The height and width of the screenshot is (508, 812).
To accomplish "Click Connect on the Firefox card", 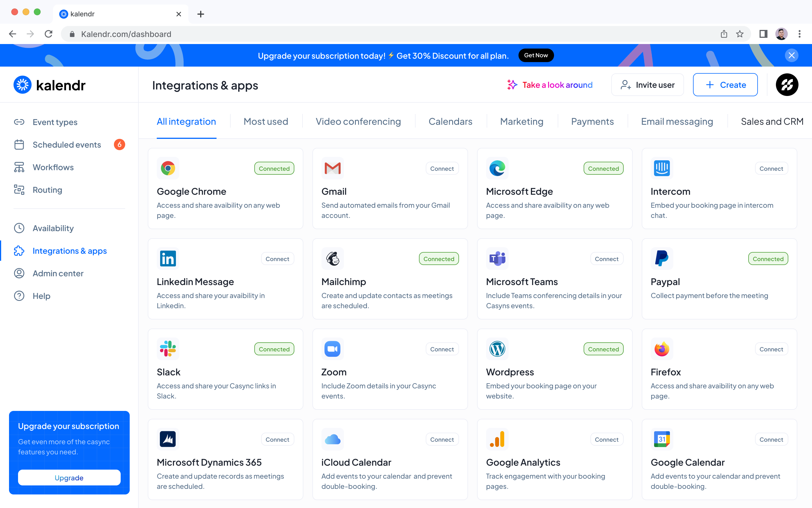I will (x=771, y=349).
